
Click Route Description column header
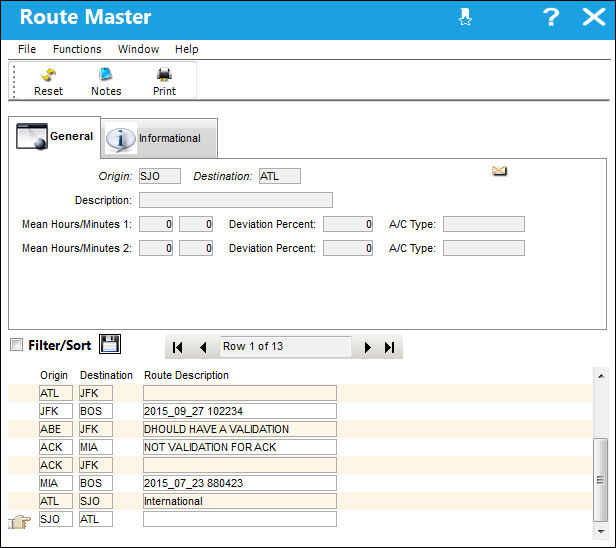pyautogui.click(x=186, y=375)
